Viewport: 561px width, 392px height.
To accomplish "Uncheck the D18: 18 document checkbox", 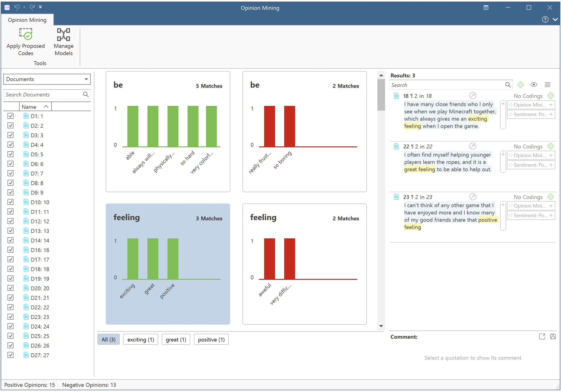I will click(10, 269).
